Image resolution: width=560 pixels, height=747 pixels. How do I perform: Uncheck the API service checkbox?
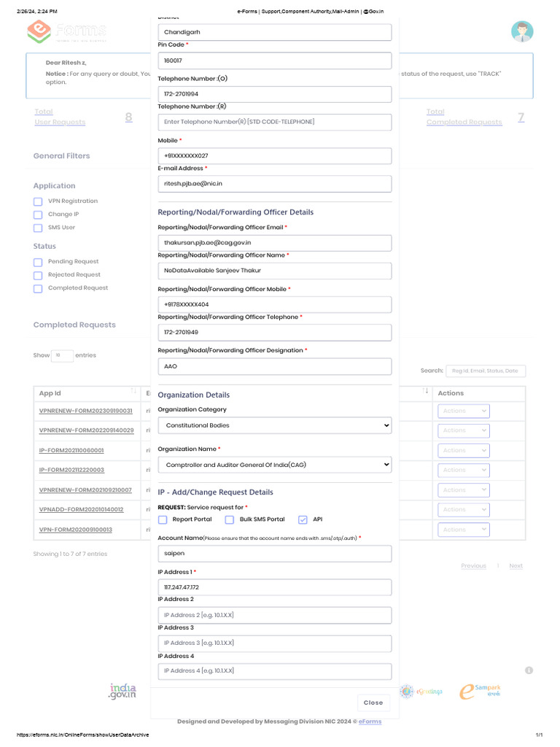[x=303, y=519]
